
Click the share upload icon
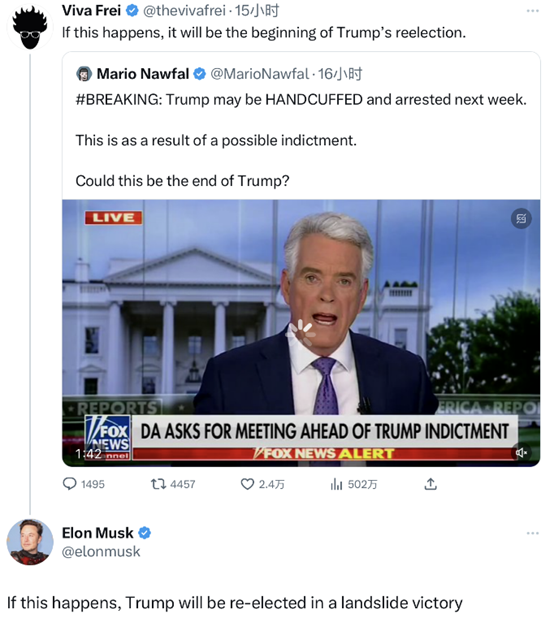[430, 484]
